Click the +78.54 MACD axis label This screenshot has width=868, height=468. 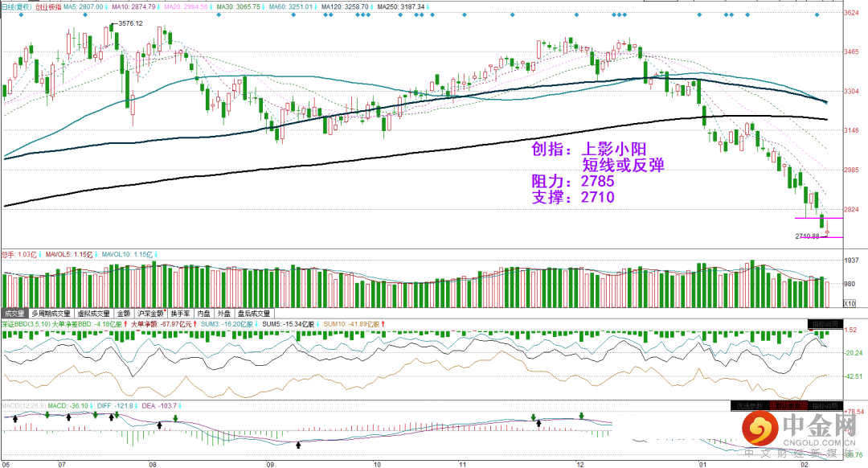coord(854,412)
